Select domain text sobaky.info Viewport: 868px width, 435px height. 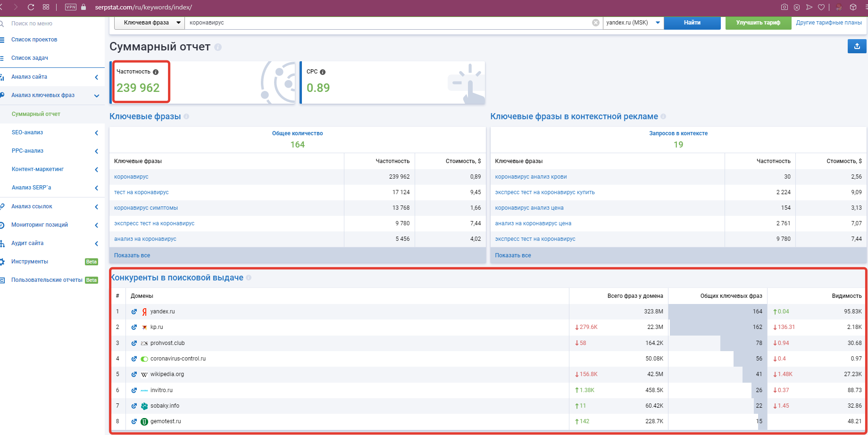coord(165,406)
